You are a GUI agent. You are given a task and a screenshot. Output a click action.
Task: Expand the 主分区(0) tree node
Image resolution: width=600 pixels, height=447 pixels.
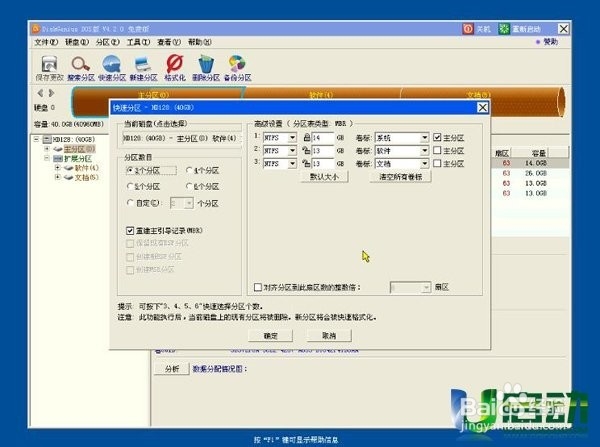47,148
